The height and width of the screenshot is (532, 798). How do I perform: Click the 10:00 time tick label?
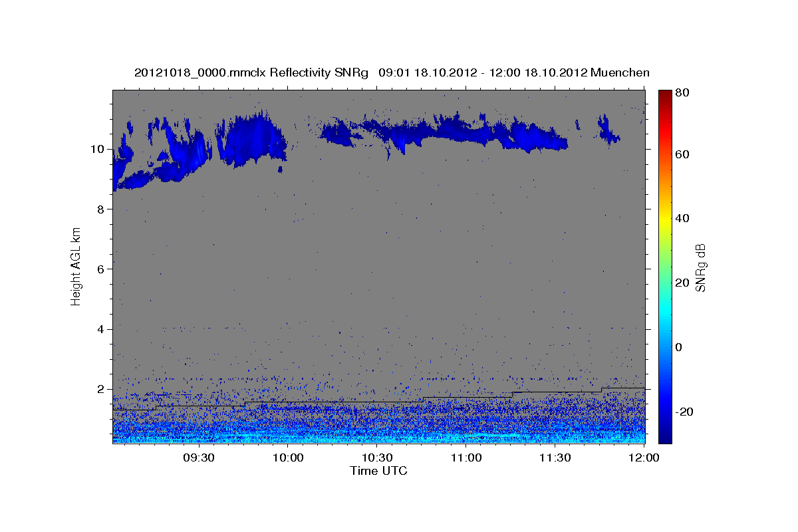click(x=289, y=458)
